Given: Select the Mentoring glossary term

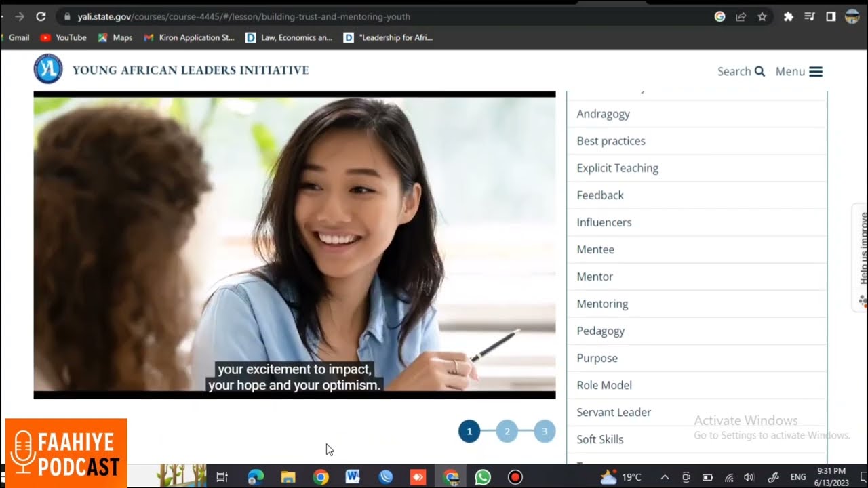Looking at the screenshot, I should (x=697, y=304).
